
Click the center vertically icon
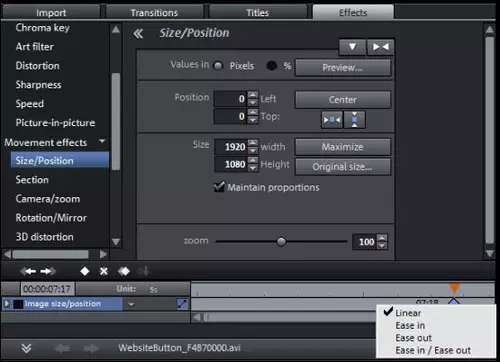point(354,120)
